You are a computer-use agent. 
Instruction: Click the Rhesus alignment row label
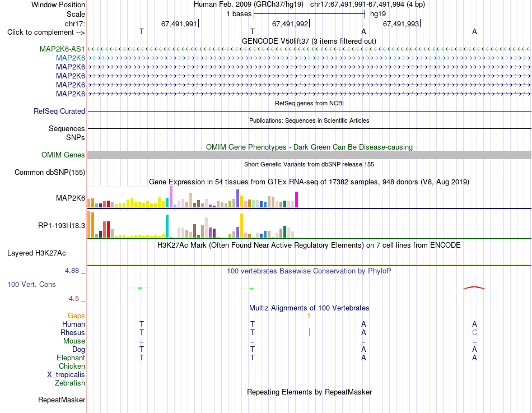[73, 332]
